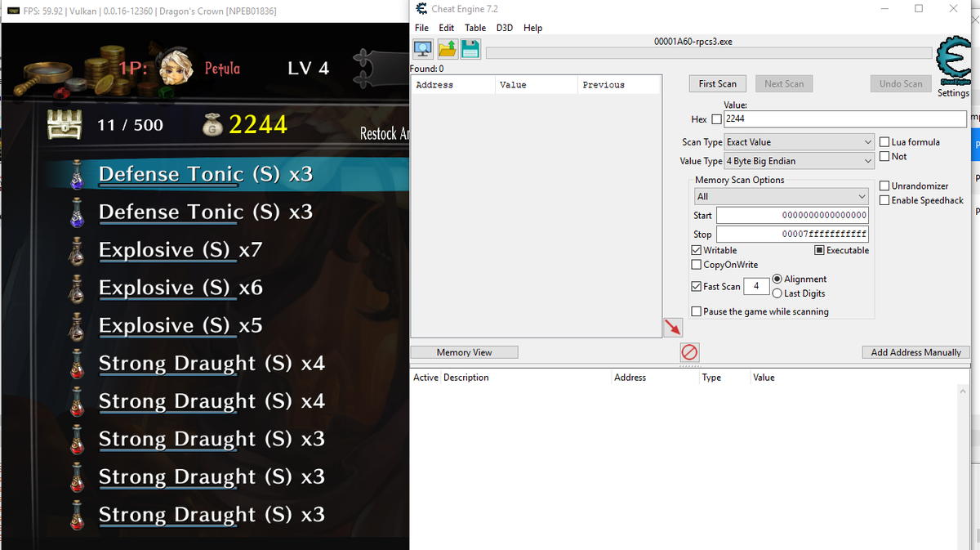Click Add Address Manually button
Image resolution: width=980 pixels, height=550 pixels.
[915, 352]
